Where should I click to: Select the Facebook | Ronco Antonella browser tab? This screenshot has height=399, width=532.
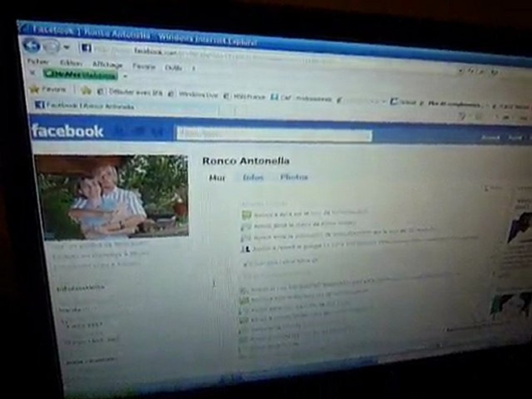[126, 107]
